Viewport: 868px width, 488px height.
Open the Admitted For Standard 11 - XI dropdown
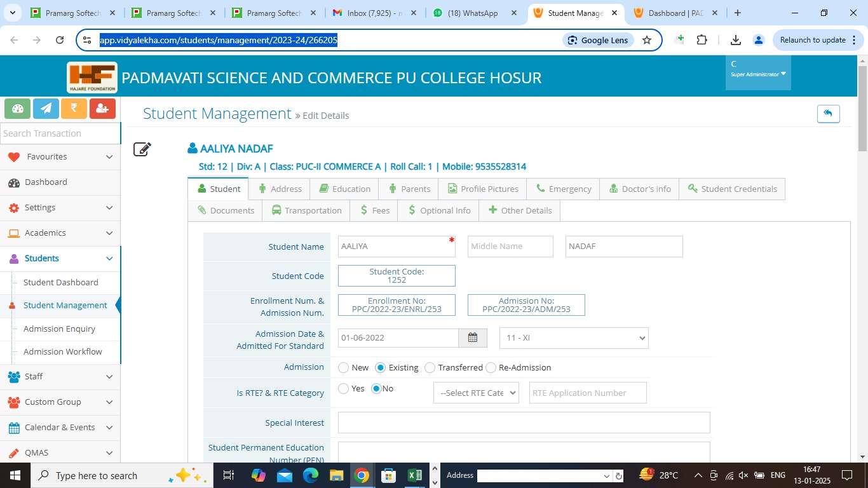click(x=574, y=338)
